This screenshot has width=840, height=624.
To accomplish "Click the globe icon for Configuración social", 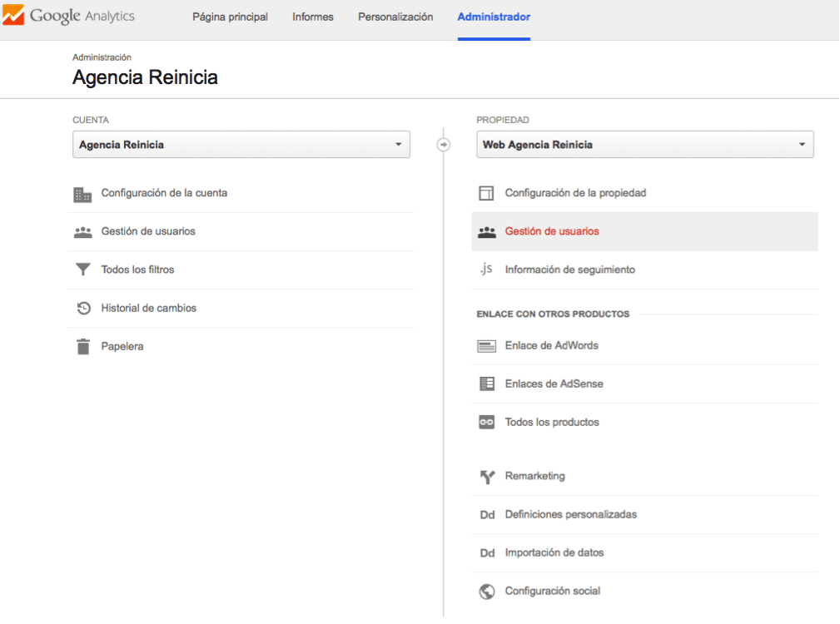I will pyautogui.click(x=487, y=592).
